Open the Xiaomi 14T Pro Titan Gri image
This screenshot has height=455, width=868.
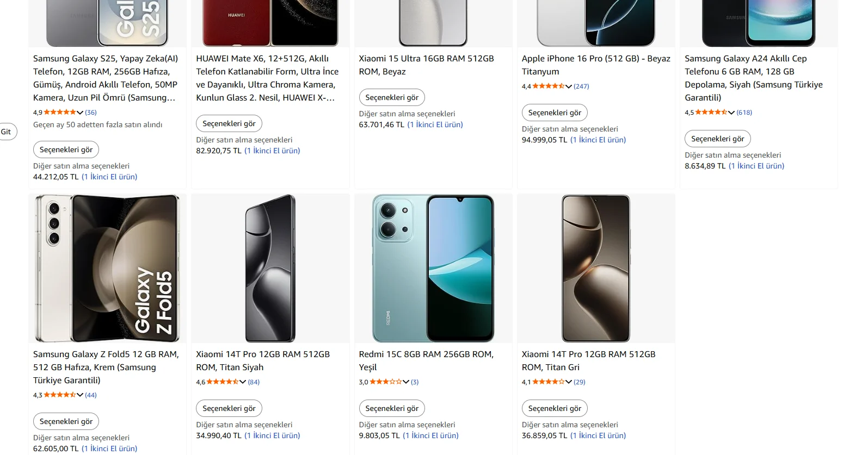[596, 269]
